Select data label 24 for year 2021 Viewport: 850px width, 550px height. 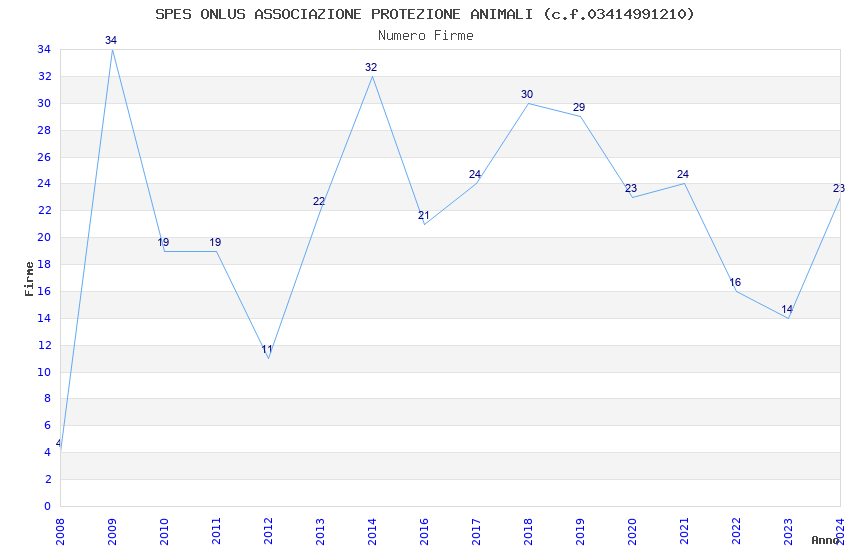[x=683, y=174]
